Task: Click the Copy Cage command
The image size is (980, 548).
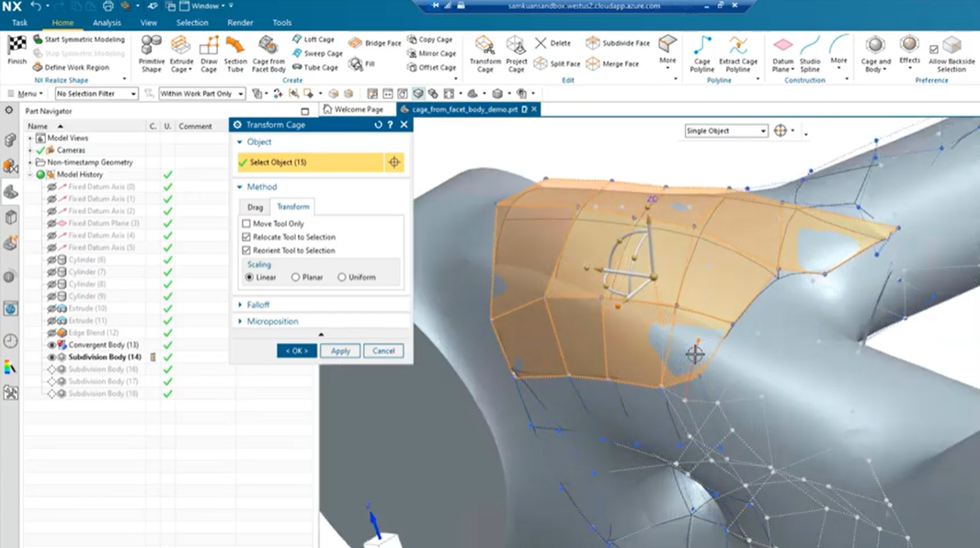Action: click(429, 40)
